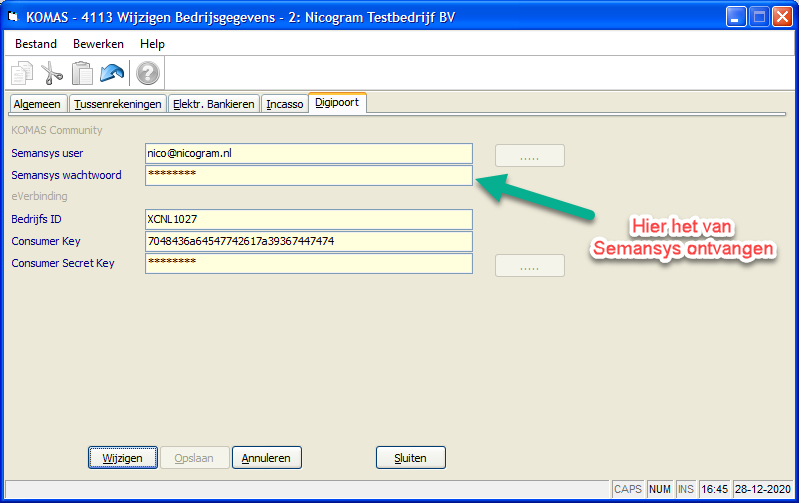
Task: Open the Bewerken menu
Action: [x=98, y=44]
